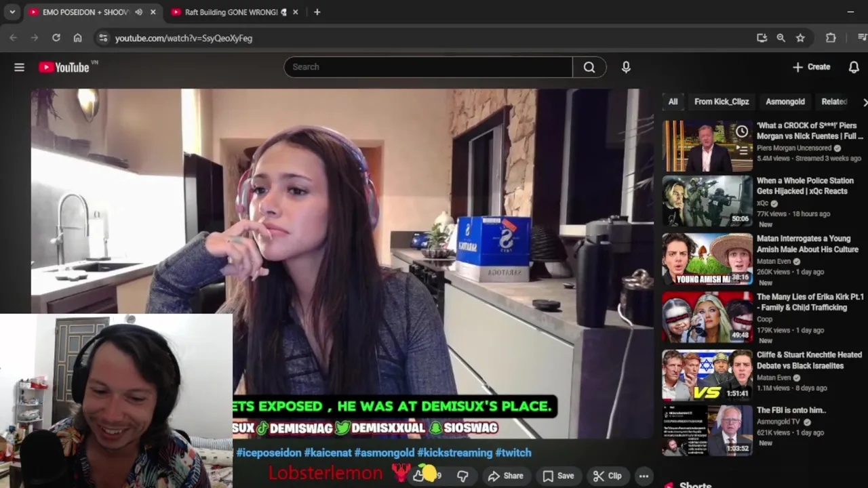This screenshot has width=868, height=488.
Task: Share the video
Action: point(506,476)
